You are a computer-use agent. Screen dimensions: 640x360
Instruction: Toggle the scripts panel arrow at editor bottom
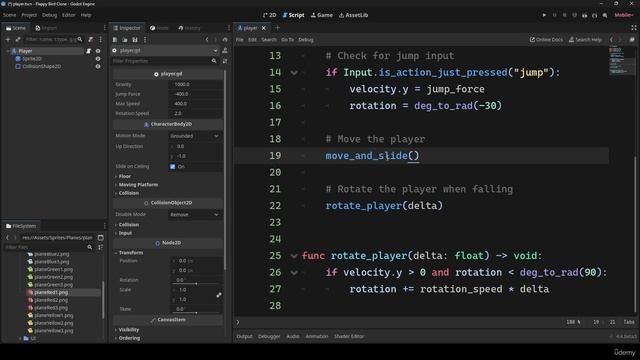point(238,322)
